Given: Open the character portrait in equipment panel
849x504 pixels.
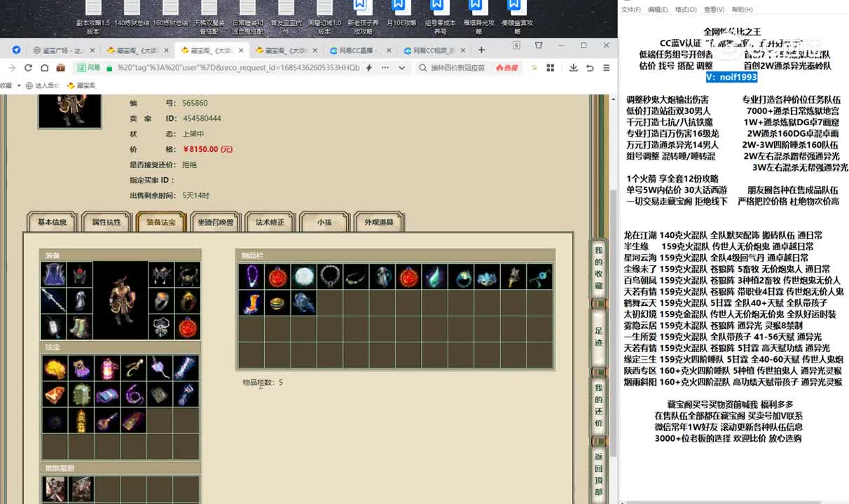Looking at the screenshot, I should tap(120, 301).
